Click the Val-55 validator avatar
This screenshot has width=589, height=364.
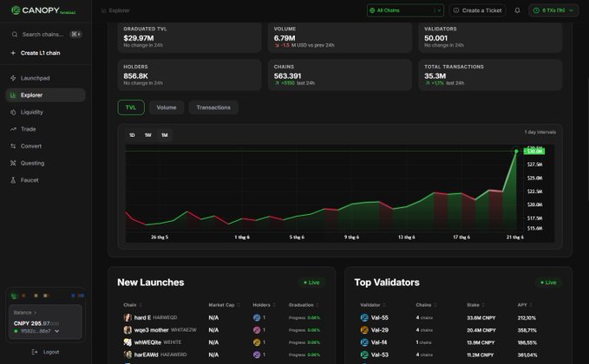(364, 317)
